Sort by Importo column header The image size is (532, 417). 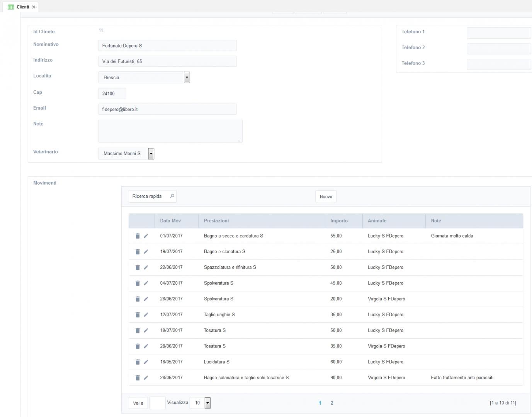pos(343,221)
